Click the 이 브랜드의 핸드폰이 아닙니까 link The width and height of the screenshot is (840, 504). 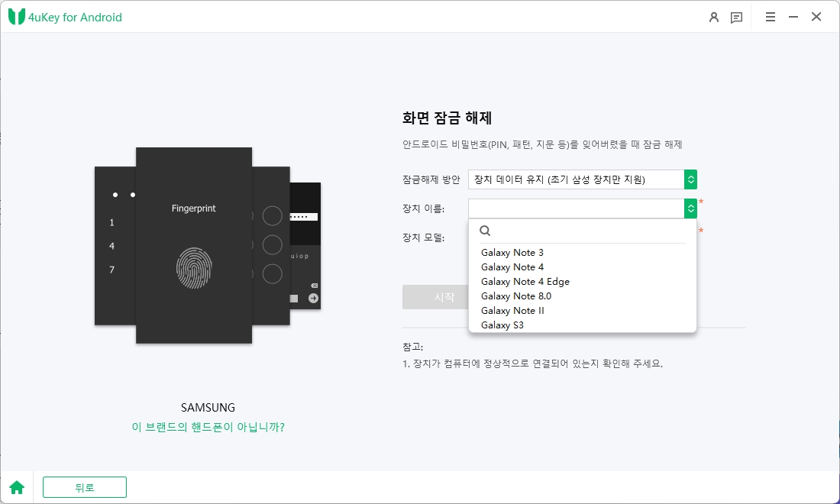208,427
